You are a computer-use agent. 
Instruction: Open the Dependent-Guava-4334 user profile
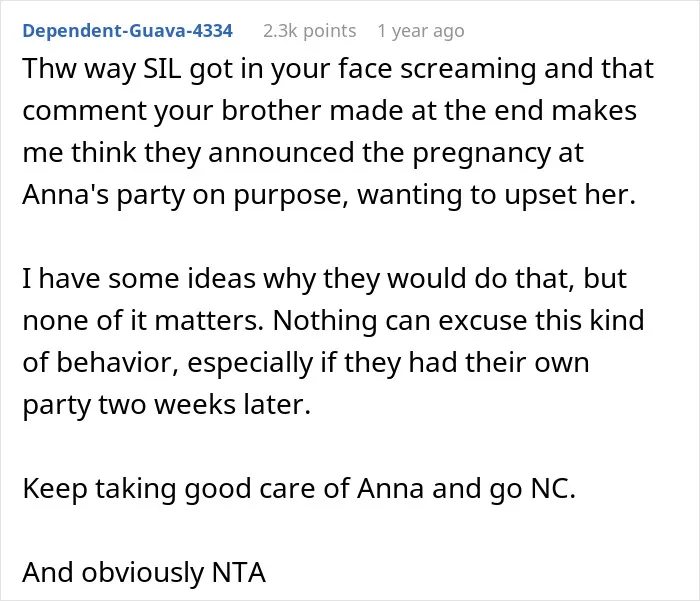[127, 31]
